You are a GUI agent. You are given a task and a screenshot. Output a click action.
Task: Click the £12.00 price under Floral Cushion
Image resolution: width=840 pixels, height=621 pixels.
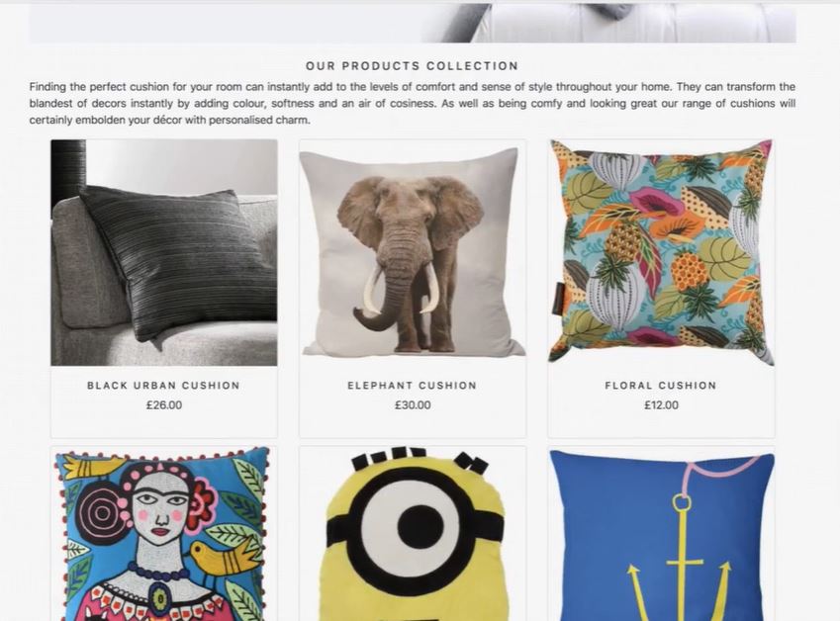[x=661, y=405]
